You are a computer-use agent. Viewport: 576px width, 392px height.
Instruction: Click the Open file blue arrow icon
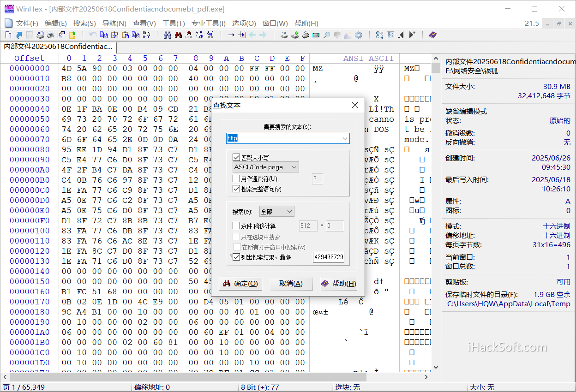click(x=19, y=35)
